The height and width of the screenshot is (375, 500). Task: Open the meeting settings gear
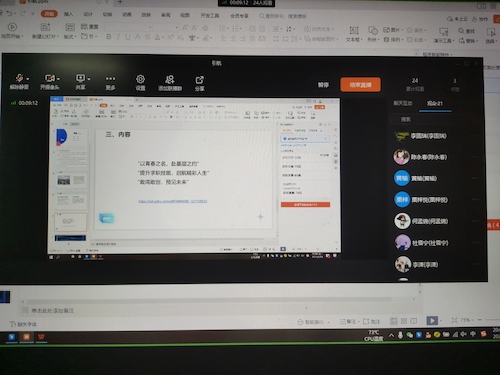click(x=140, y=82)
